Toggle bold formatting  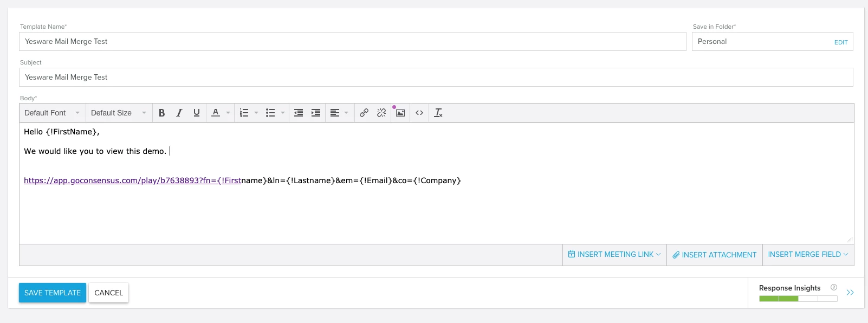click(x=161, y=113)
